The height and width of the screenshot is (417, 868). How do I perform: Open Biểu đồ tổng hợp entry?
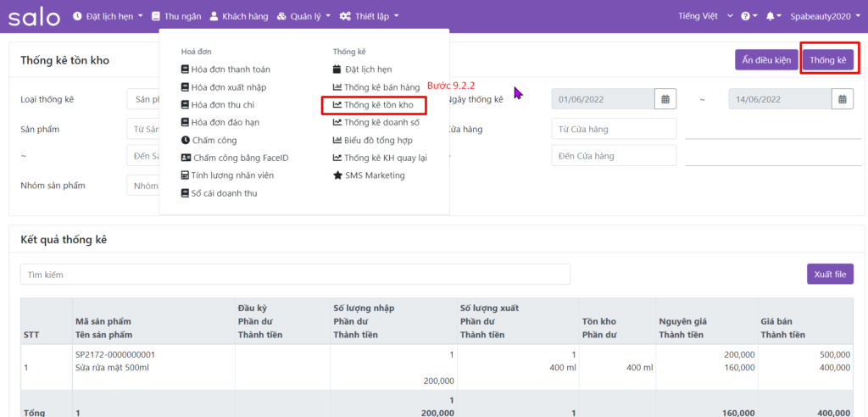373,141
